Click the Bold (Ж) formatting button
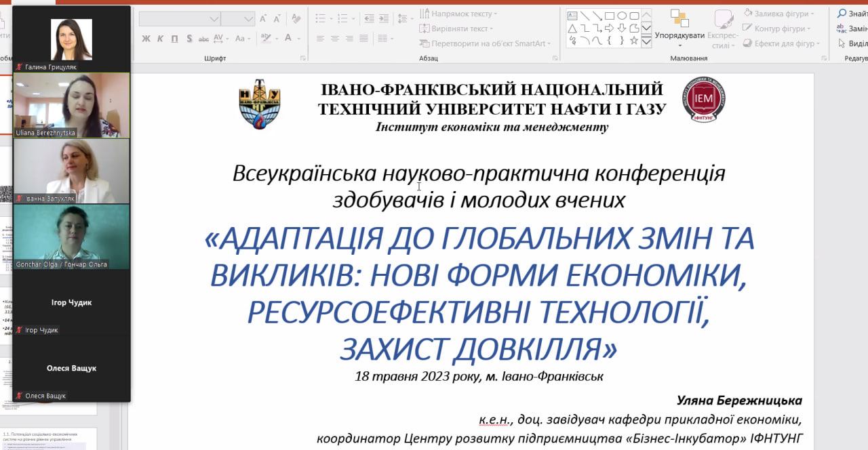 146,39
